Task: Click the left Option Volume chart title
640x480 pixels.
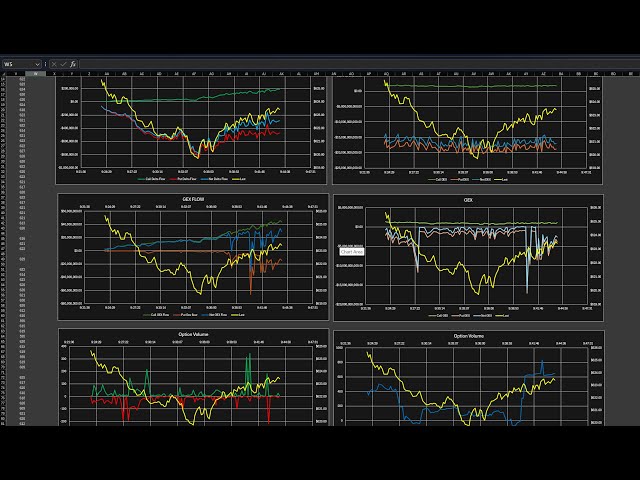Action: point(193,334)
